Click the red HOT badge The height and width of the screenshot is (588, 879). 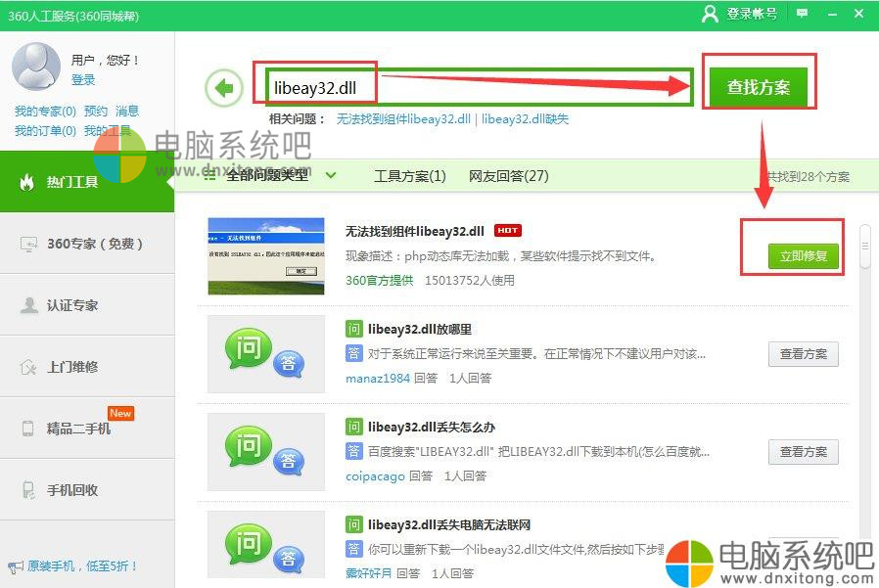pyautogui.click(x=508, y=230)
